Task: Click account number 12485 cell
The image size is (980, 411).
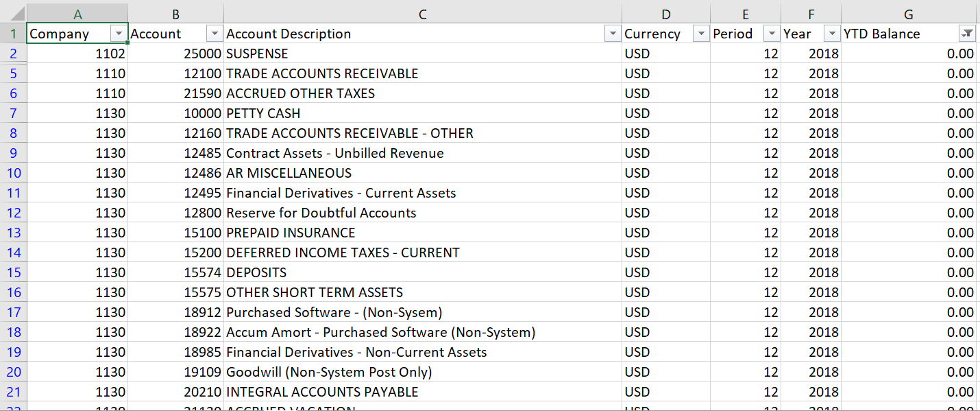Action: click(x=176, y=153)
